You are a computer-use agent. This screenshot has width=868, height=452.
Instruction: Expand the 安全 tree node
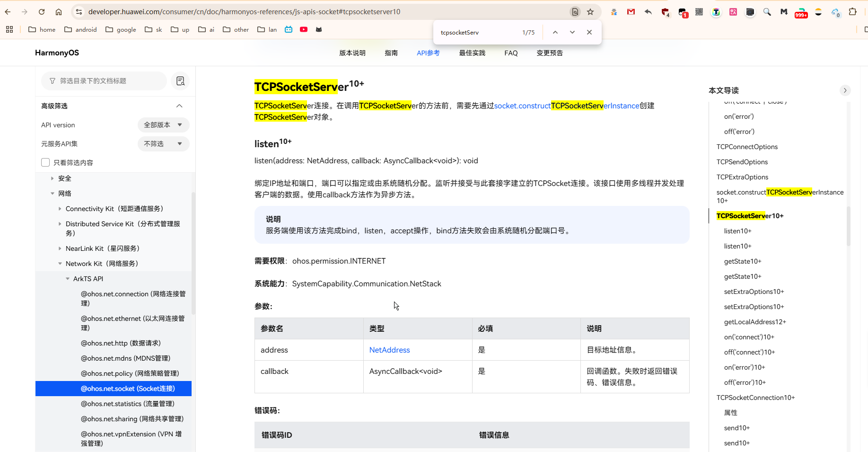coord(52,178)
